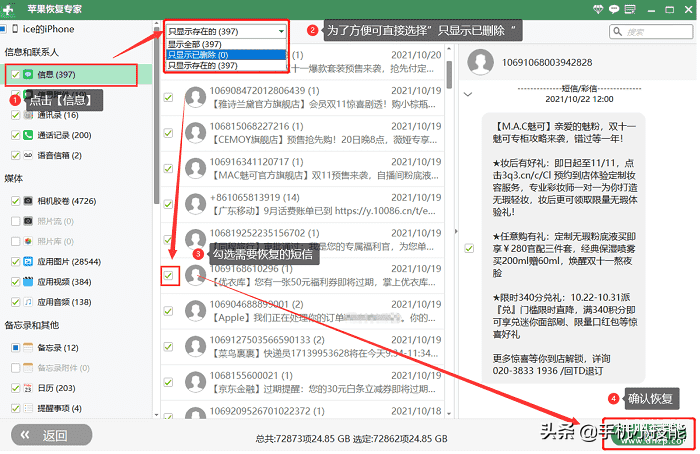
Task: Uncheck the 日历 (203) checkbox
Action: point(16,388)
